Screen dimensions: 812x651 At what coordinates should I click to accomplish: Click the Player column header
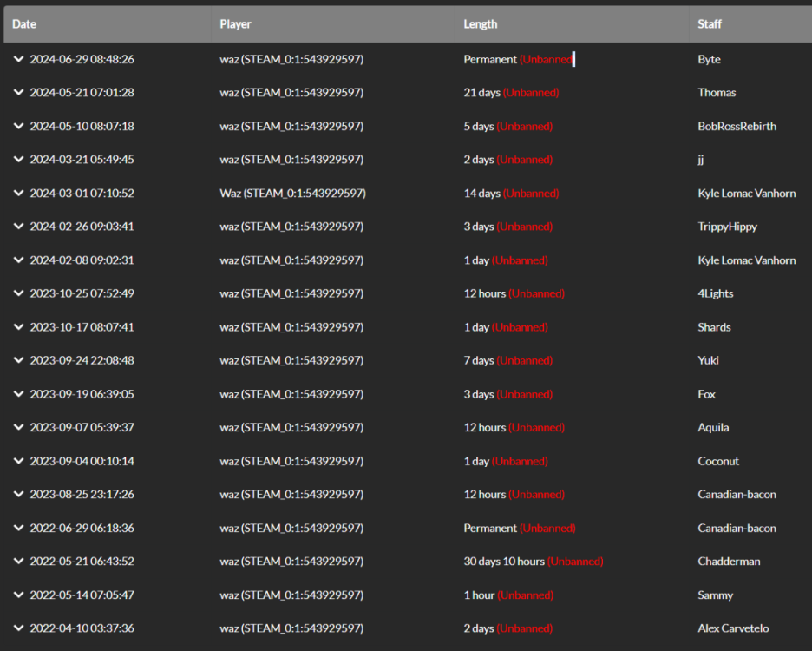click(x=235, y=24)
